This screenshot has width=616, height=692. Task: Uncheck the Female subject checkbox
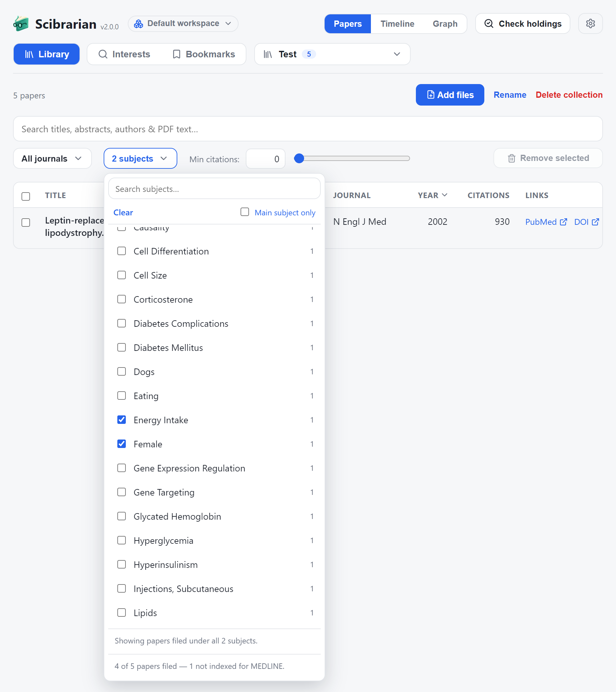pos(122,444)
